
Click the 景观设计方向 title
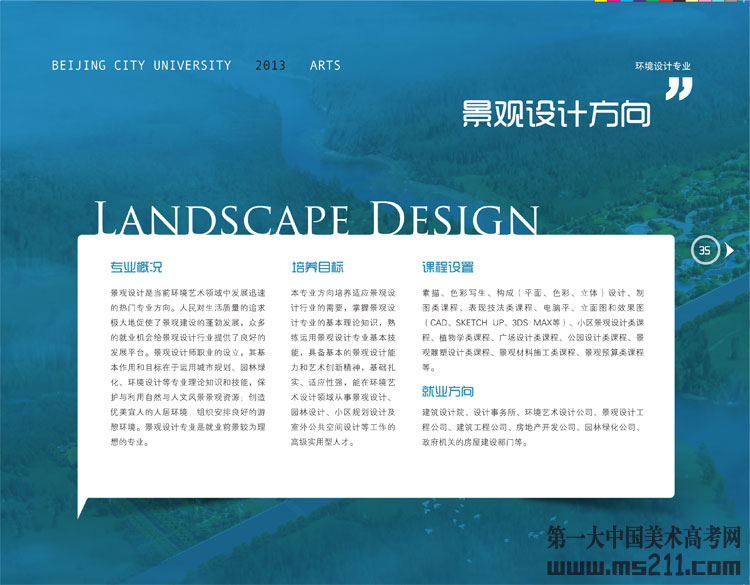click(556, 114)
